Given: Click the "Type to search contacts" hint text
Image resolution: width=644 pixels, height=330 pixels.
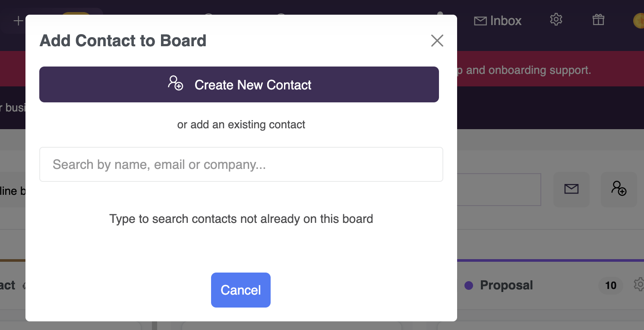Looking at the screenshot, I should click(241, 219).
